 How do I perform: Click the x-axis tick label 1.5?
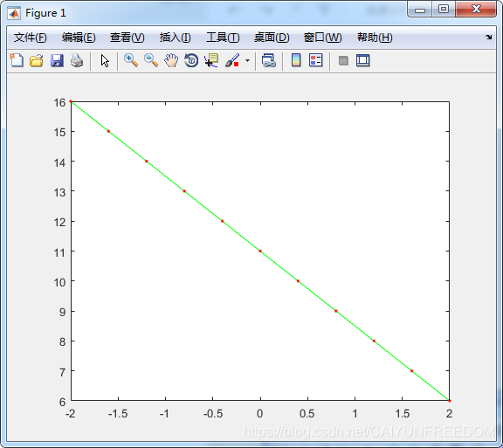402,414
